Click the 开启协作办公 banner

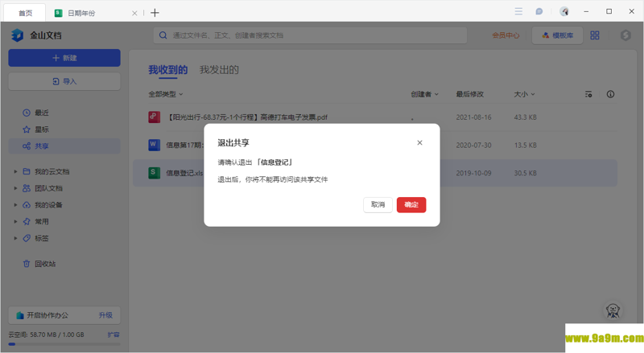click(x=64, y=315)
